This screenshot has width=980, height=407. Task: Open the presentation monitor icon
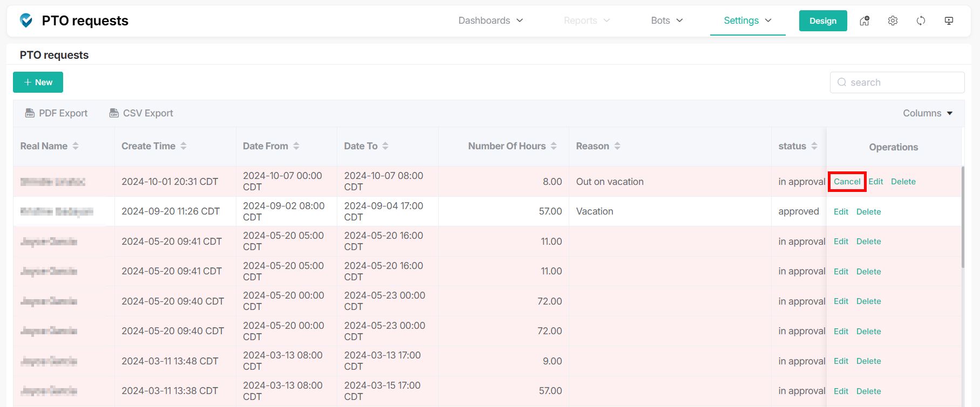point(949,20)
